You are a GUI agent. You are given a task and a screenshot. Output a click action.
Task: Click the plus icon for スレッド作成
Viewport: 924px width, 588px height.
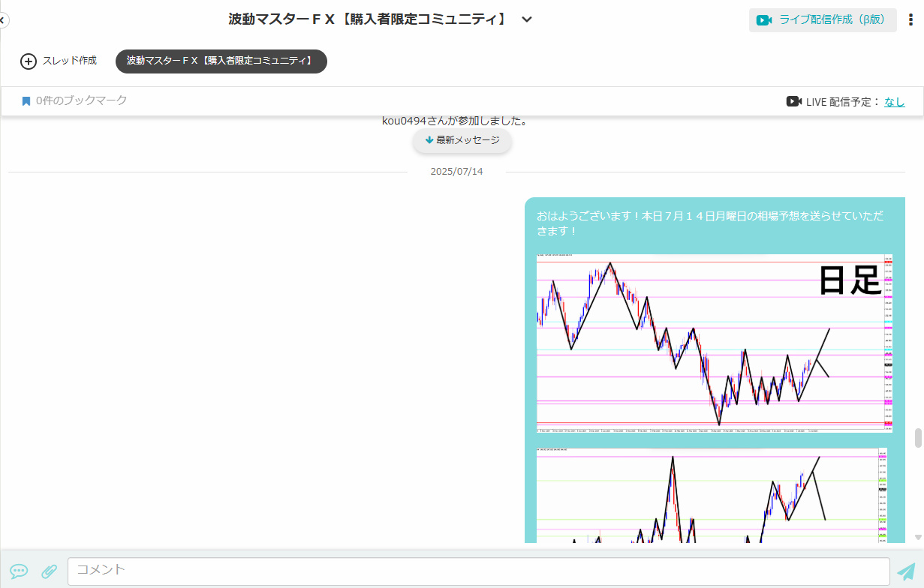pos(29,61)
